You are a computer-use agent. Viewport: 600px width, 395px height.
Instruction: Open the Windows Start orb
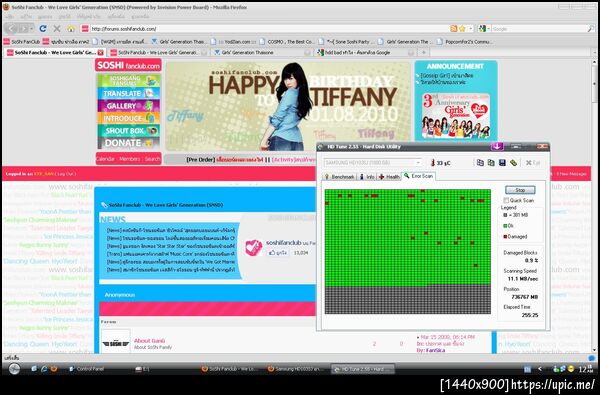pos(14,369)
